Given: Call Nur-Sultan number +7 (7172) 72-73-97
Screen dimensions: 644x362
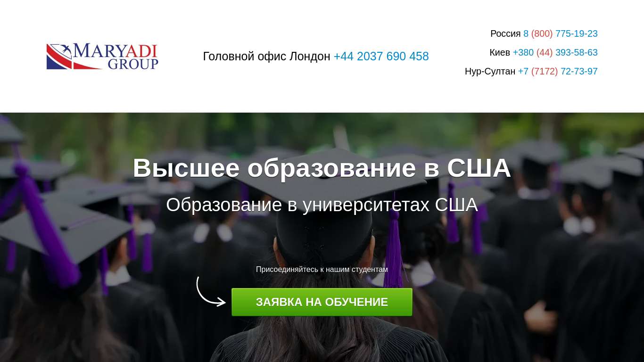Looking at the screenshot, I should point(558,71).
